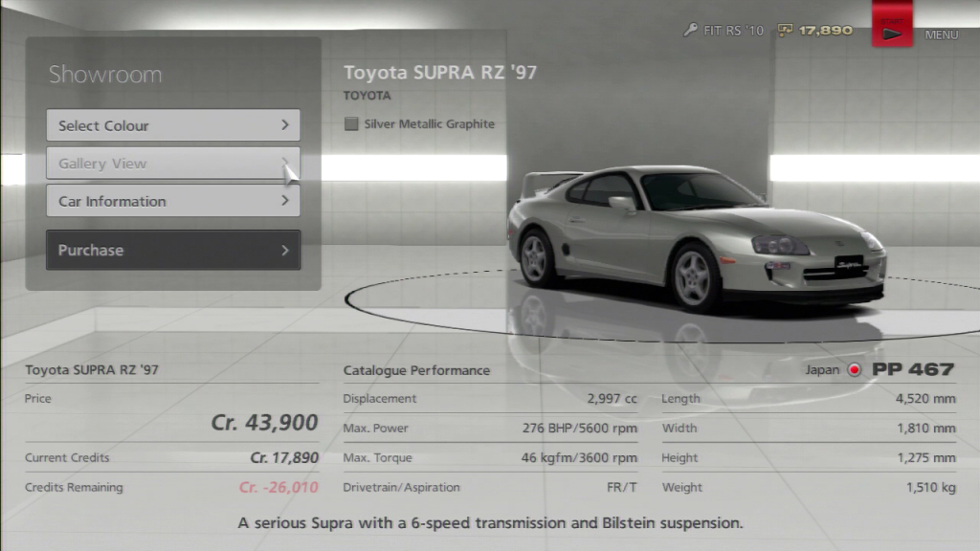Click the 'PP 467' performance points value
This screenshot has height=551, width=980.
913,369
